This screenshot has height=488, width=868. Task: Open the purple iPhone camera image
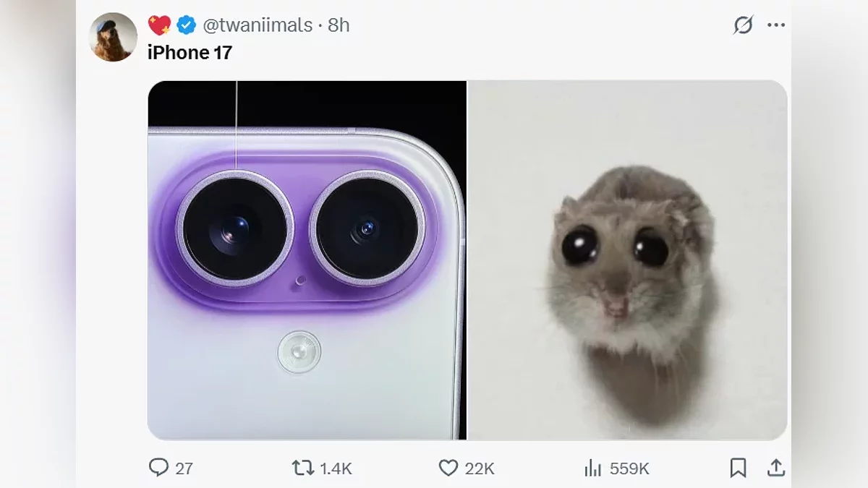pyautogui.click(x=307, y=260)
